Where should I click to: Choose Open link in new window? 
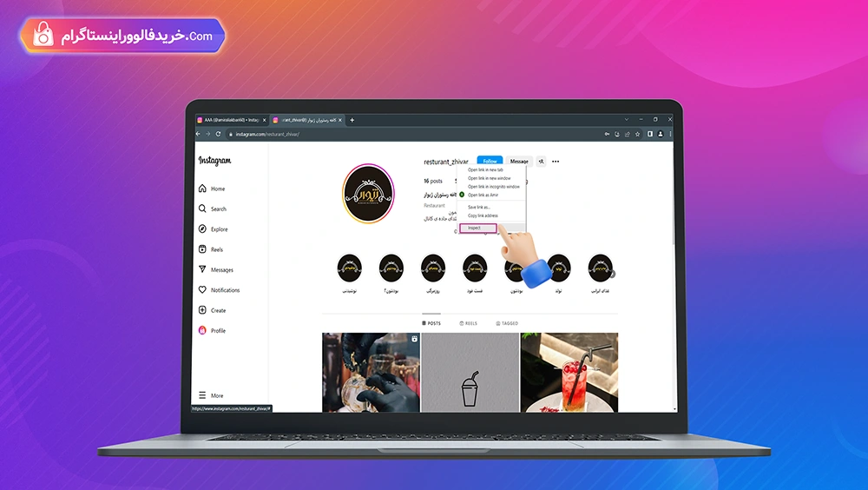pyautogui.click(x=491, y=178)
